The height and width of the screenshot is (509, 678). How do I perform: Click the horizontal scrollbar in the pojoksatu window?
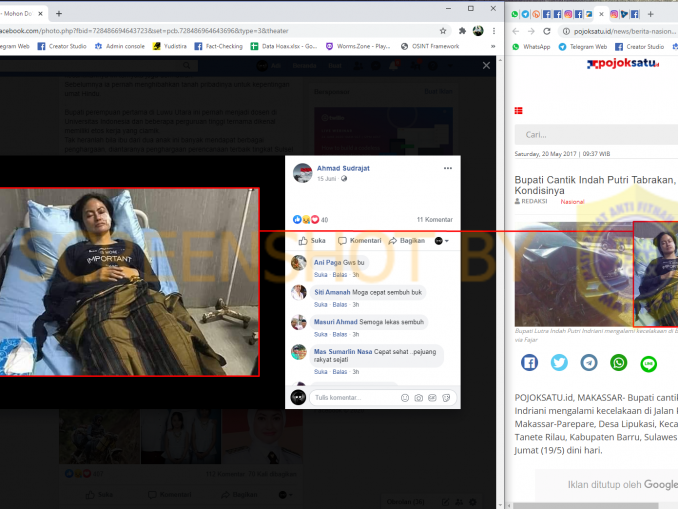pyautogui.click(x=586, y=506)
